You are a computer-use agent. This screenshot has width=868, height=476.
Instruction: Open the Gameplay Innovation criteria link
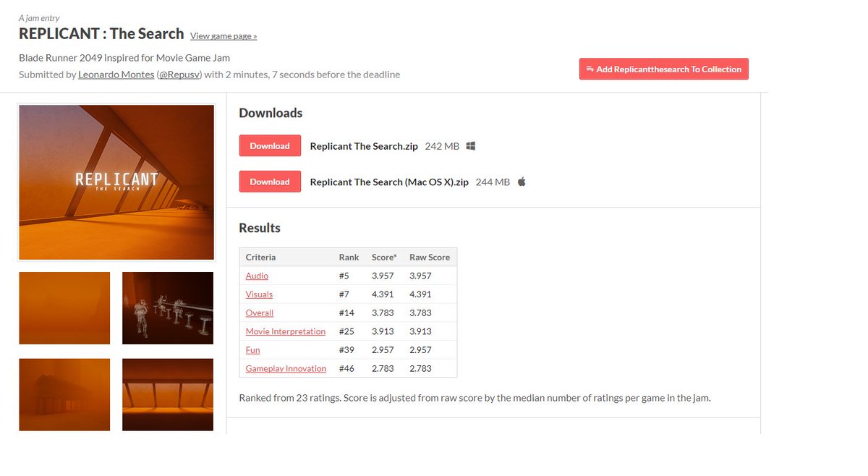click(x=286, y=369)
